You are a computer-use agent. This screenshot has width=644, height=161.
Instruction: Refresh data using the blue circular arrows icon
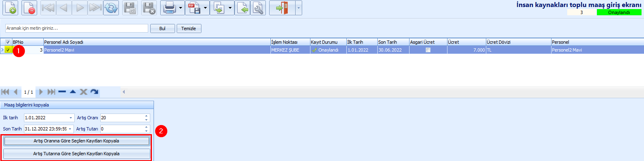(111, 8)
